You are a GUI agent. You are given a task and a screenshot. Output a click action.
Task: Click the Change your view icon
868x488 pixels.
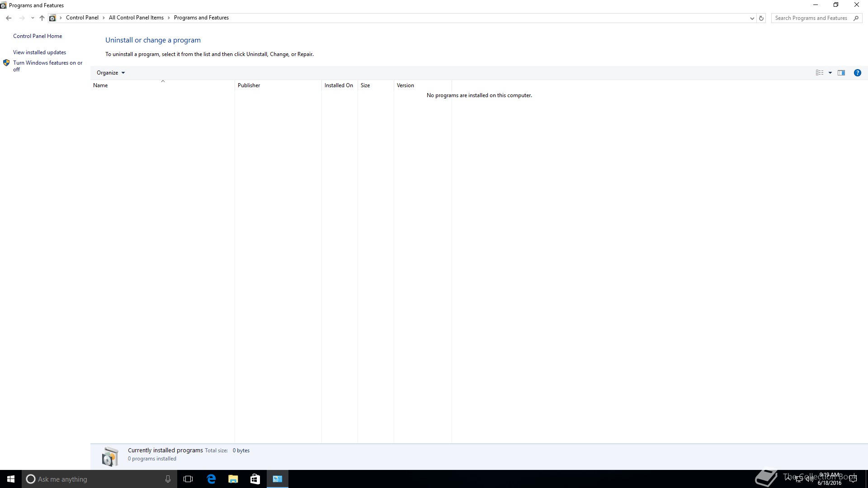coord(819,73)
